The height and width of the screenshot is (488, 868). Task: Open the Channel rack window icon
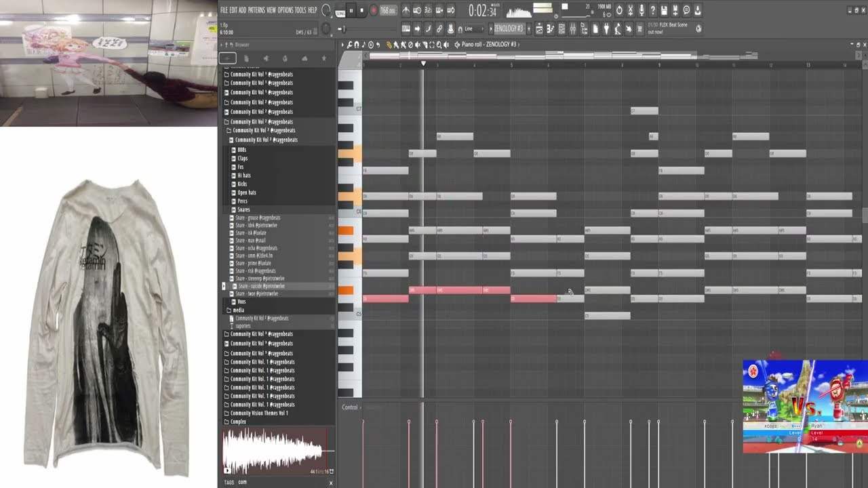pyautogui.click(x=561, y=29)
